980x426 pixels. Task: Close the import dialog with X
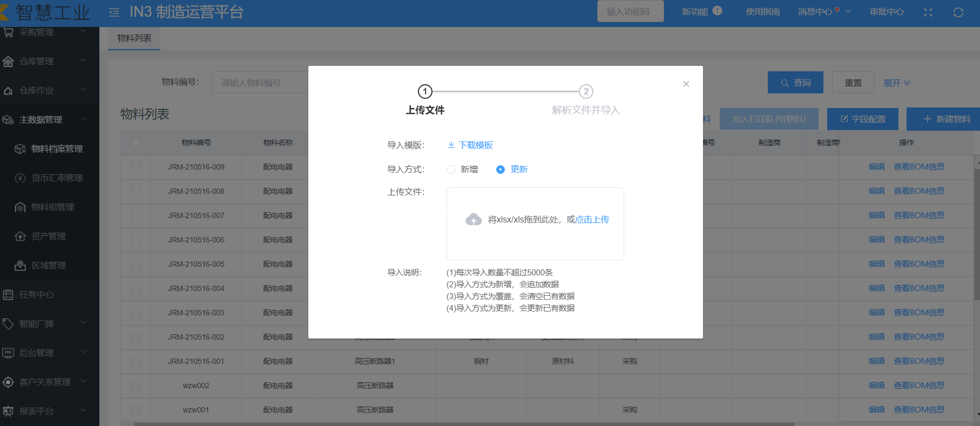coord(686,84)
